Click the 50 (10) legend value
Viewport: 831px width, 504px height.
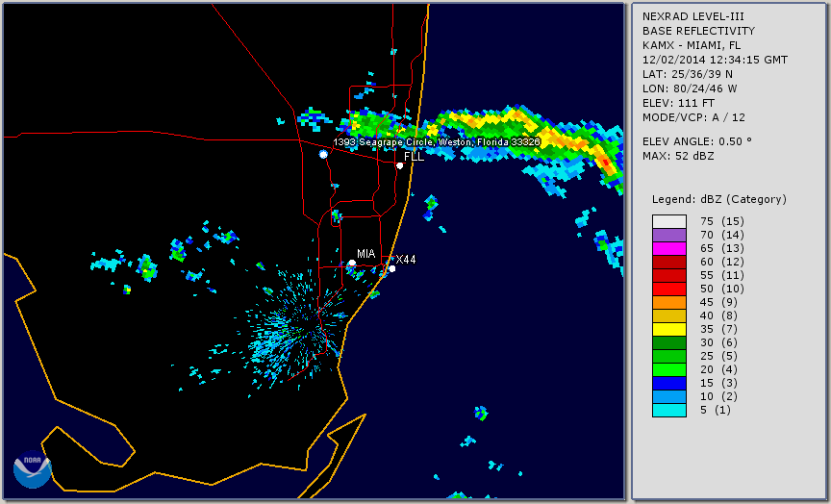click(721, 289)
